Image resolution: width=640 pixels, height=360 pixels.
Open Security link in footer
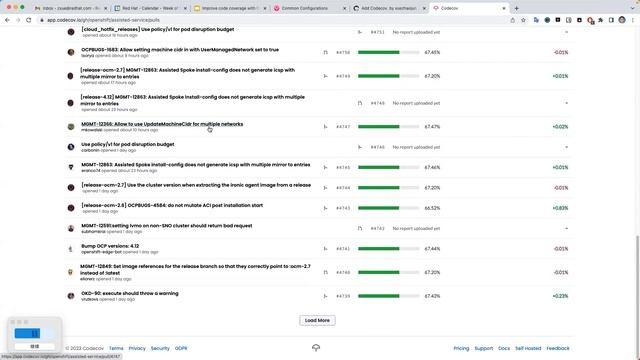[160, 348]
